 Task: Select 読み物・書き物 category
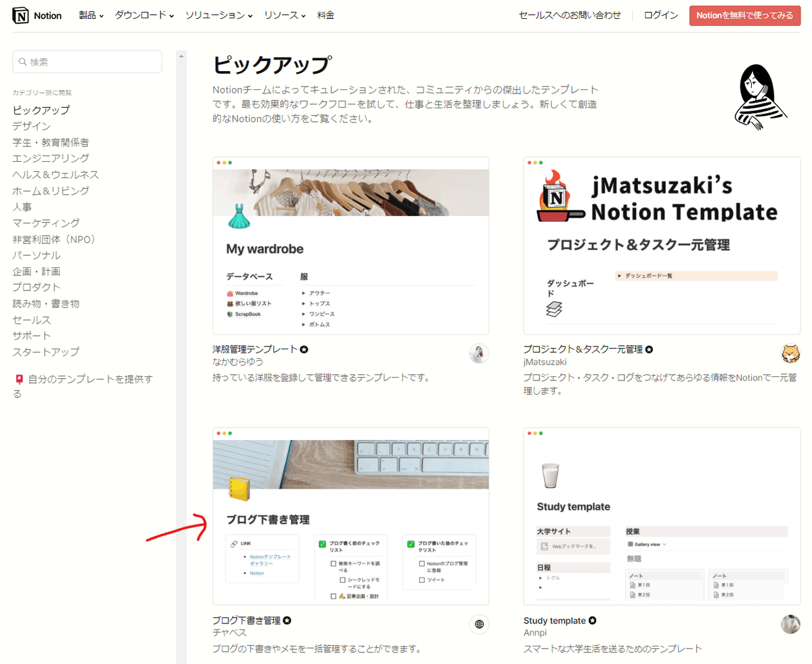46,303
